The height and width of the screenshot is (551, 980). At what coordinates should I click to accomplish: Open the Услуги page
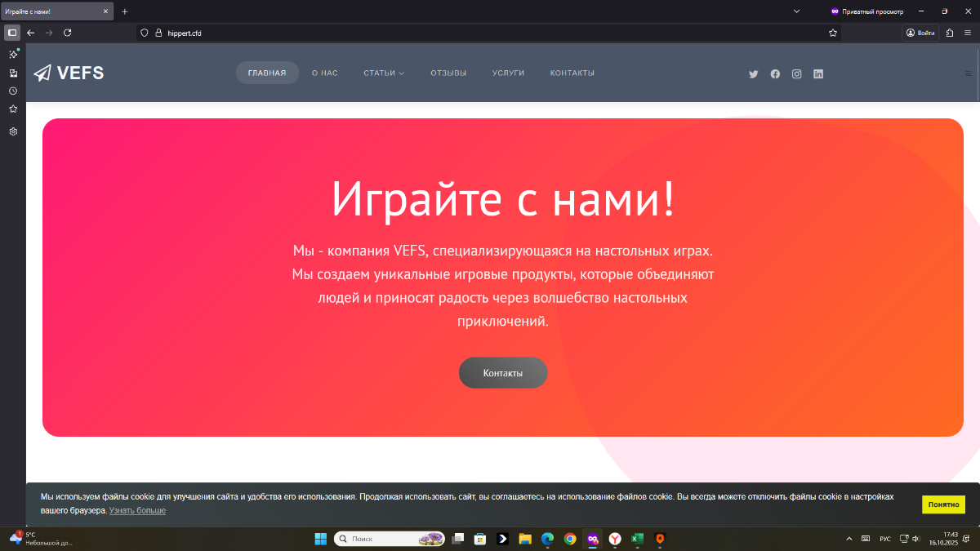point(508,73)
